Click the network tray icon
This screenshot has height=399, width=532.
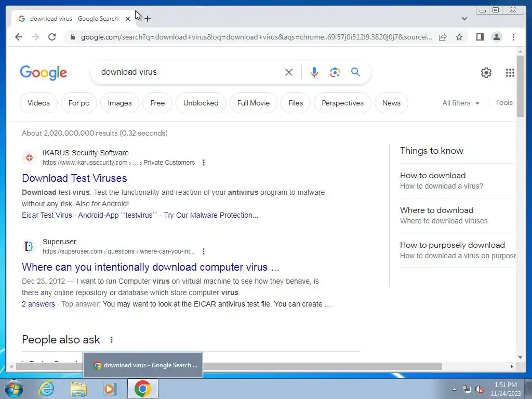pyautogui.click(x=467, y=390)
